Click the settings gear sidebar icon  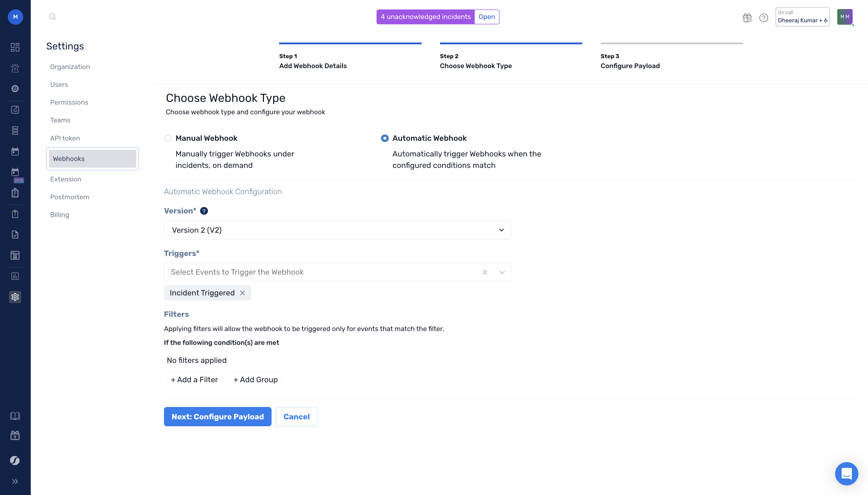15,297
